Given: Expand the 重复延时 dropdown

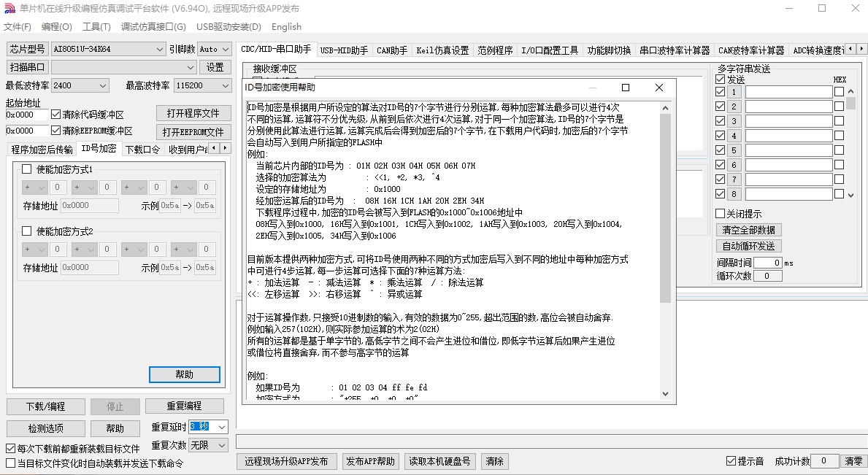Looking at the screenshot, I should pos(221,427).
